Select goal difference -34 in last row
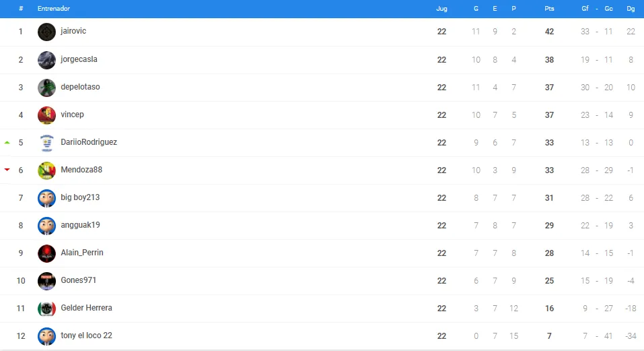The image size is (644, 351). click(x=631, y=336)
